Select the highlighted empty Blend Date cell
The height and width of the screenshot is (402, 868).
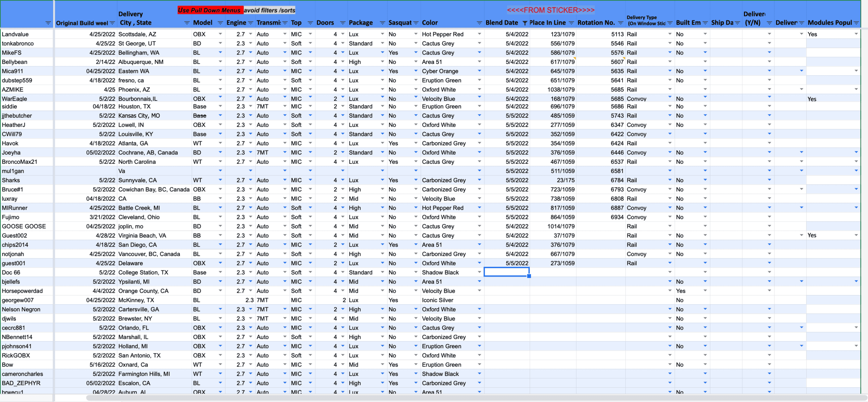click(507, 272)
